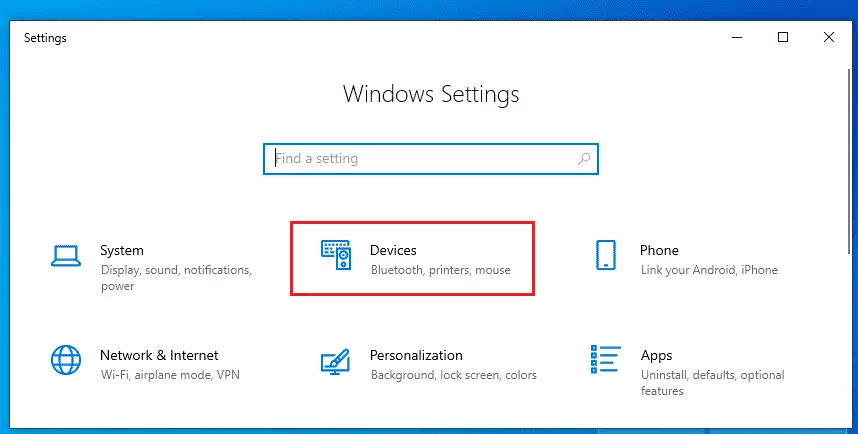Select the Phone handset icon
Screen dimensions: 858x434
[606, 255]
